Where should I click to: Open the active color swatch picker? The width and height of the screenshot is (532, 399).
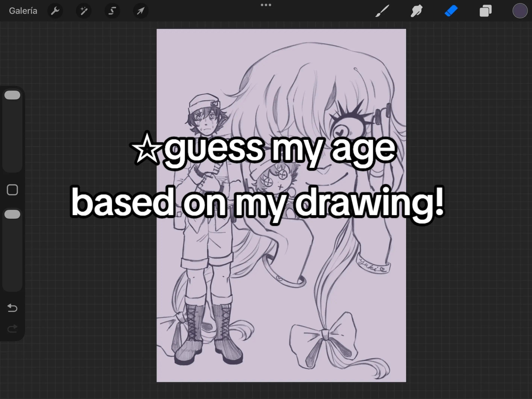(520, 11)
